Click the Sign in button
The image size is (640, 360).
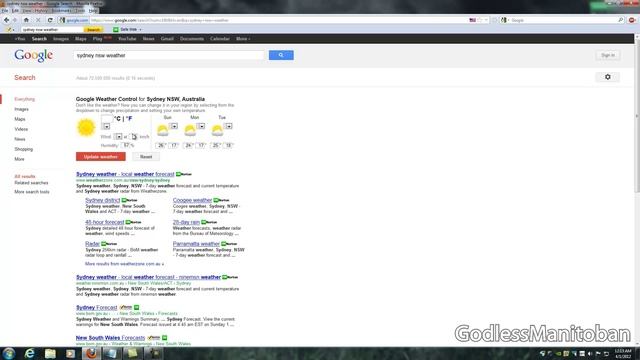pos(607,55)
